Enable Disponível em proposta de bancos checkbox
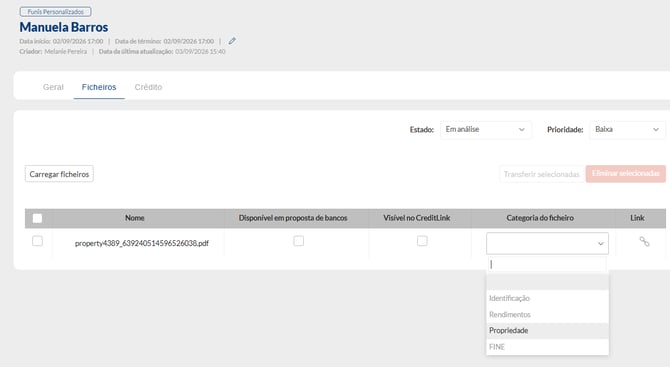 pyautogui.click(x=299, y=241)
